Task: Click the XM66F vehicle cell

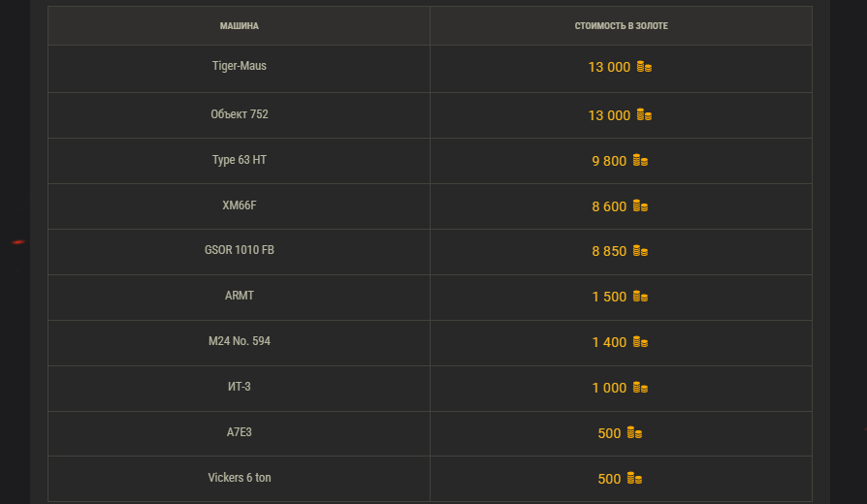Action: tap(240, 205)
